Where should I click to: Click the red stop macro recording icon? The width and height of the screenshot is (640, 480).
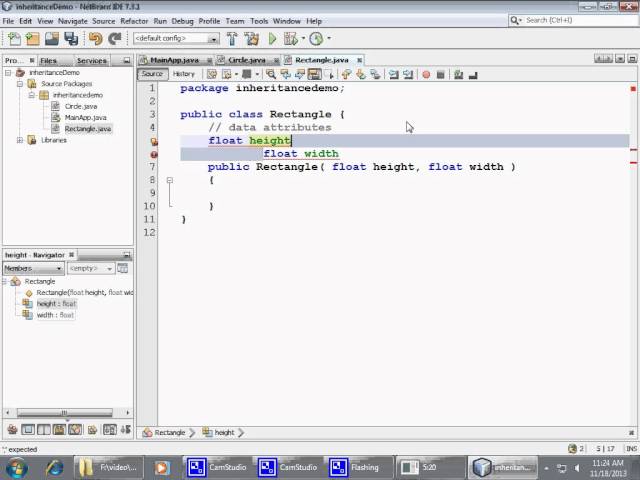(426, 74)
